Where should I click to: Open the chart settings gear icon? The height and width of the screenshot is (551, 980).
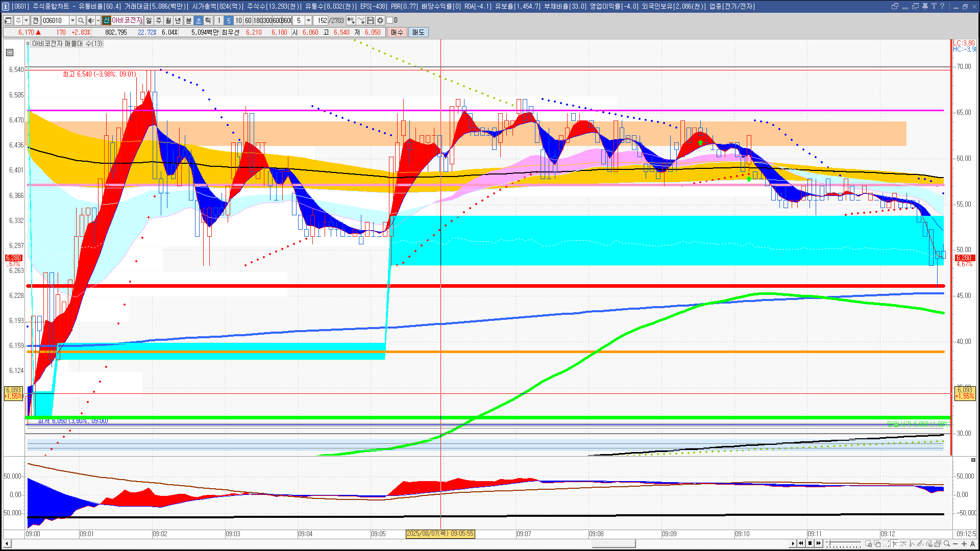pos(380,20)
